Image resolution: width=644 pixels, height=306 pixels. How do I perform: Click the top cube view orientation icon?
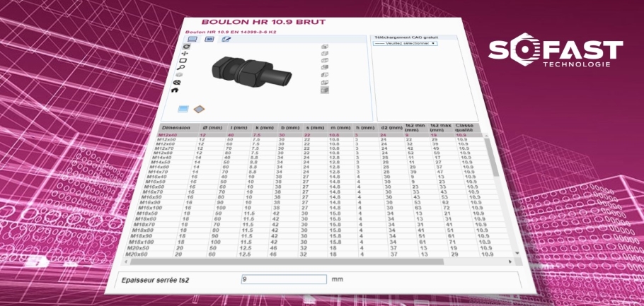click(x=325, y=47)
